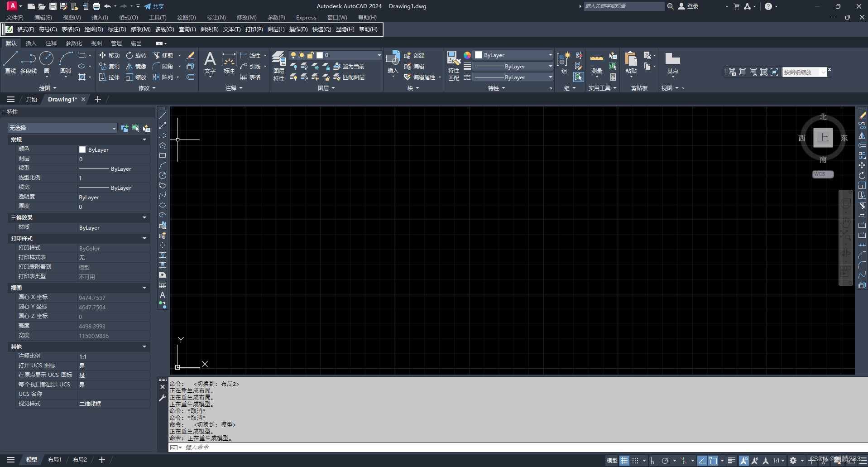Click the Fillet (圆角) tool
868x467 pixels.
click(x=163, y=66)
